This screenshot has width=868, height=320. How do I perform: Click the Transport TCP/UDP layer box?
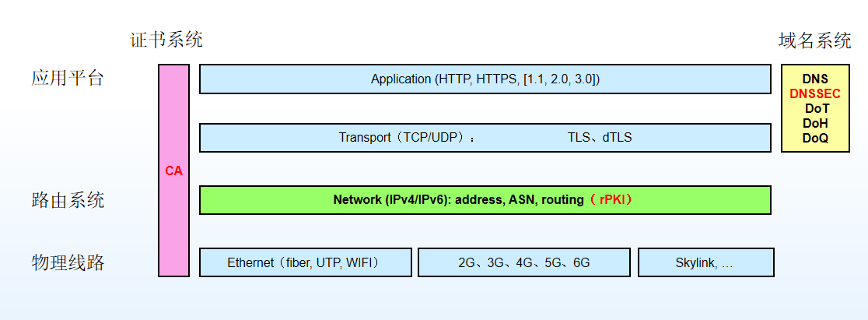[485, 138]
